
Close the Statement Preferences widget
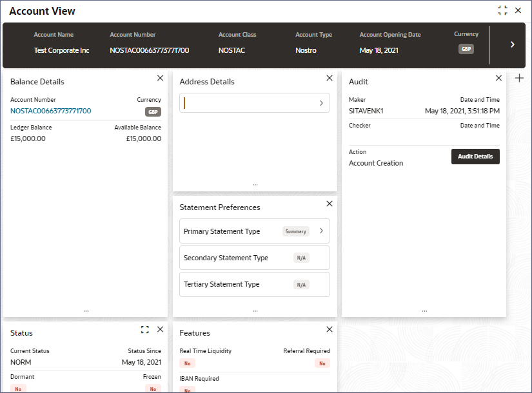[x=329, y=204]
